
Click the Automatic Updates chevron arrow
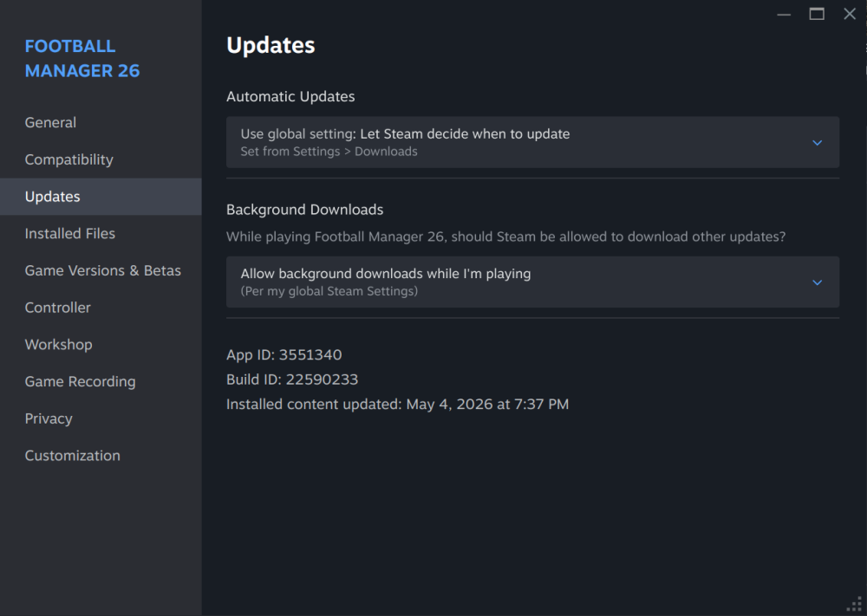click(x=817, y=143)
